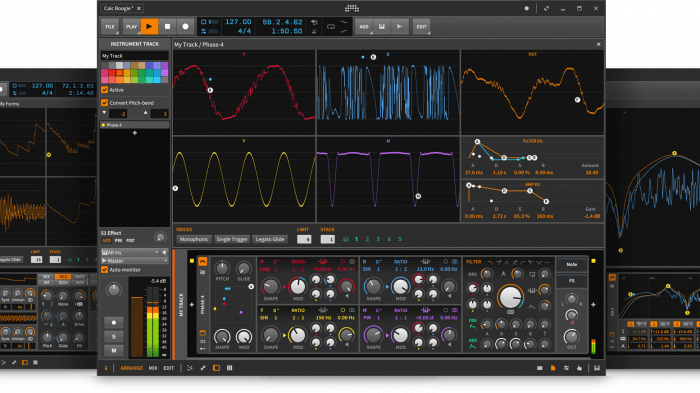Screen dimensions: 700x393
Task: Uncheck the Active checkbox
Action: pyautogui.click(x=104, y=90)
